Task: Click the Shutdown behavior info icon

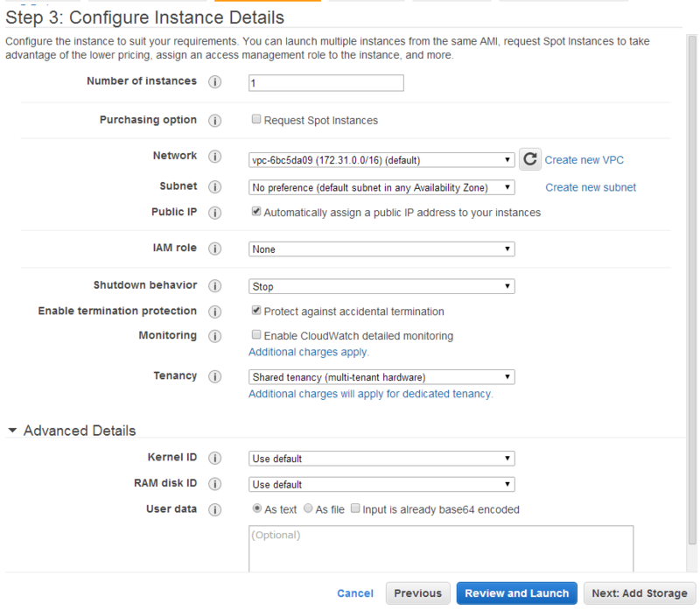Action: [x=215, y=286]
